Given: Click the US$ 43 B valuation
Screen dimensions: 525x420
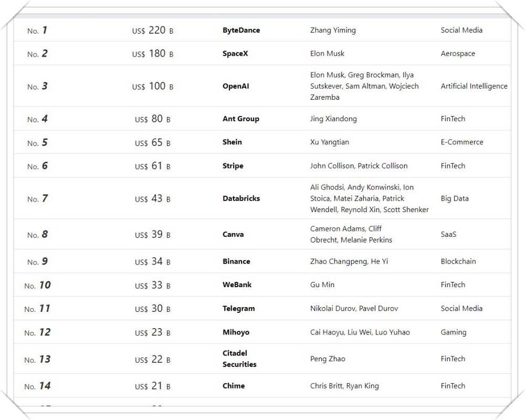Looking at the screenshot, I should pos(153,198).
